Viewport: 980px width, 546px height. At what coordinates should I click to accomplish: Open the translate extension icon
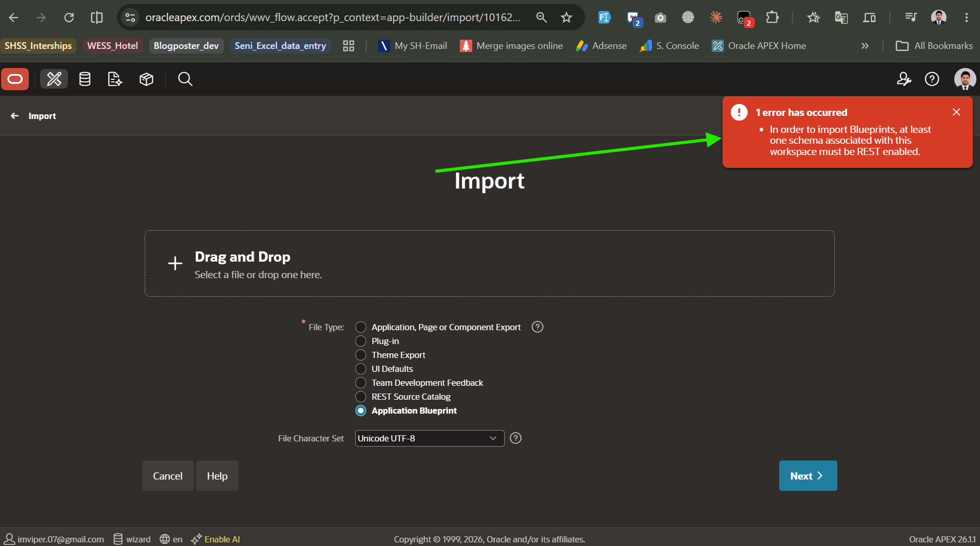[x=841, y=18]
